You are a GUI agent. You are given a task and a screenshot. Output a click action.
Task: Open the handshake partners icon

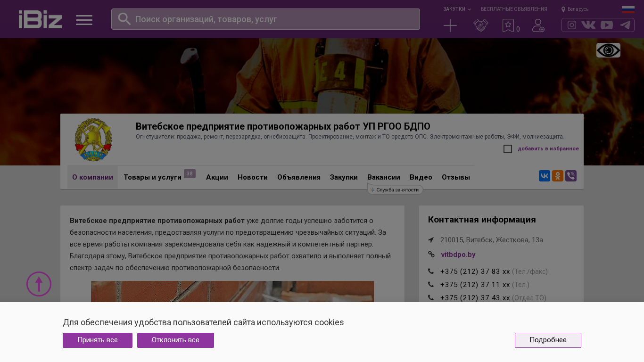(481, 25)
